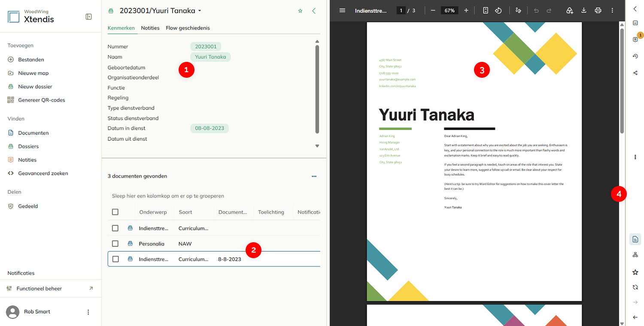The height and width of the screenshot is (326, 644).
Task: Open dropdown next to 2023001/Yuuri Tanaka
Action: (200, 11)
